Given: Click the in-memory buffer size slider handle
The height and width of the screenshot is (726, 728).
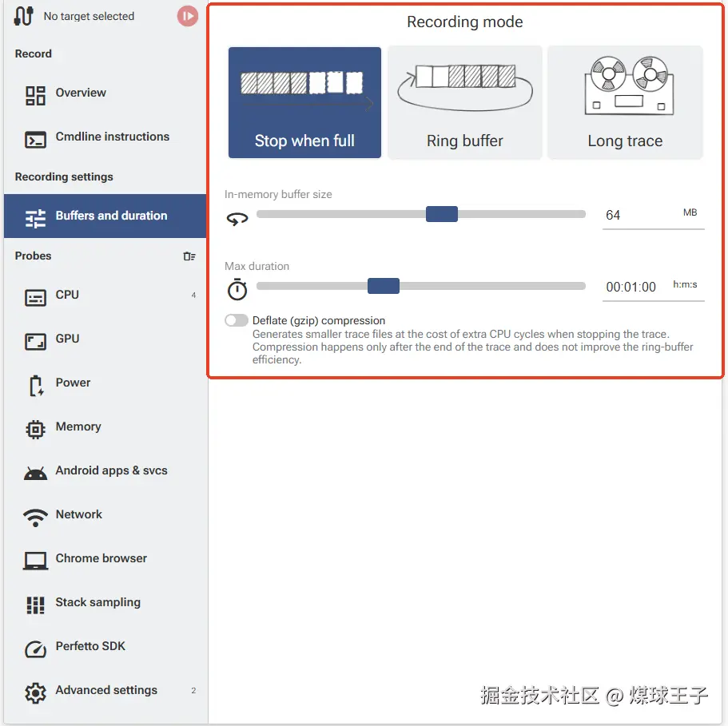Looking at the screenshot, I should [442, 214].
